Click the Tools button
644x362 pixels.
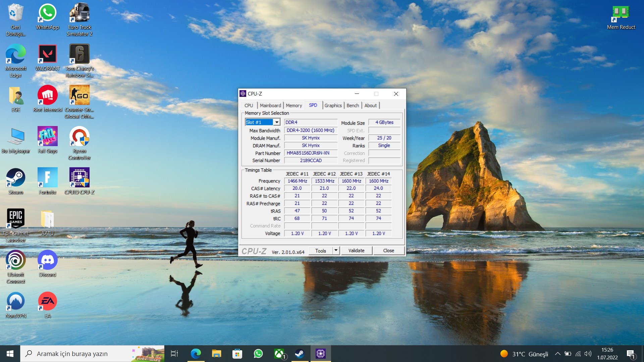click(321, 250)
